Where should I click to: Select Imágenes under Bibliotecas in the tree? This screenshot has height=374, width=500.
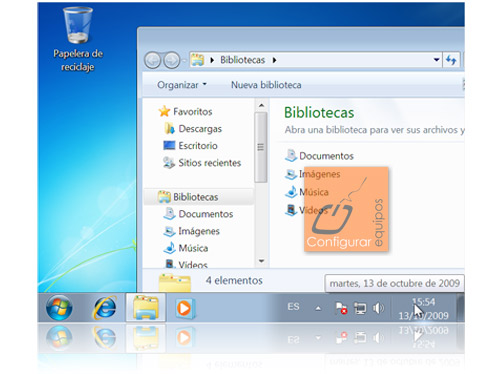click(x=199, y=231)
